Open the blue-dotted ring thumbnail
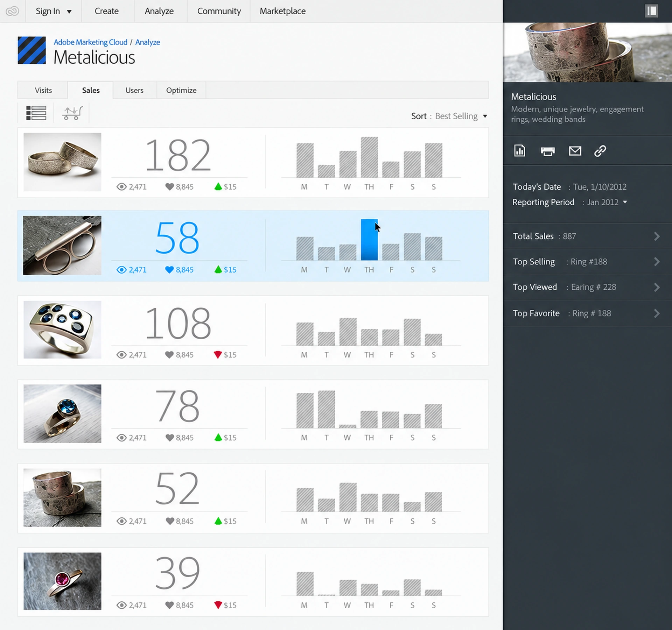This screenshot has width=672, height=630. click(x=62, y=330)
